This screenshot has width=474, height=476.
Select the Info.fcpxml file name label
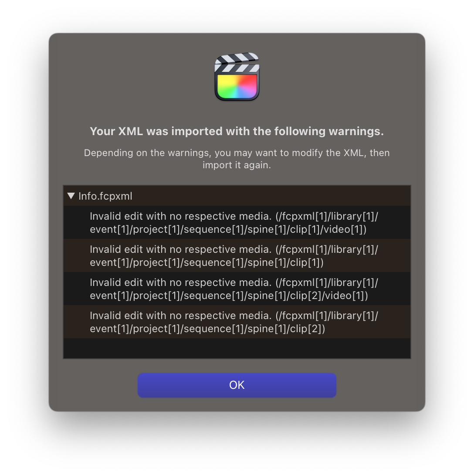(105, 196)
